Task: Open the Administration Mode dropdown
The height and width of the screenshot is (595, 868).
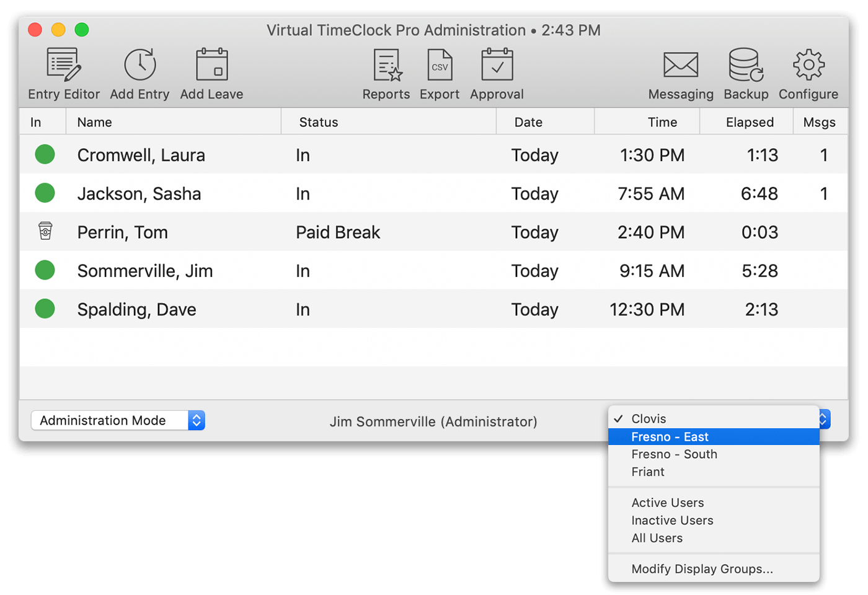Action: point(118,420)
